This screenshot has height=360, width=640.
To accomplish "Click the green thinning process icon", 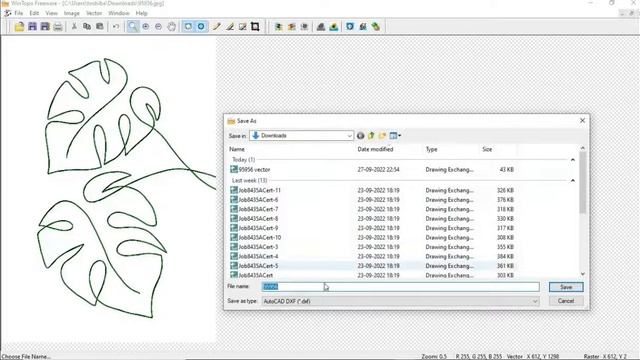I will pyautogui.click(x=278, y=27).
